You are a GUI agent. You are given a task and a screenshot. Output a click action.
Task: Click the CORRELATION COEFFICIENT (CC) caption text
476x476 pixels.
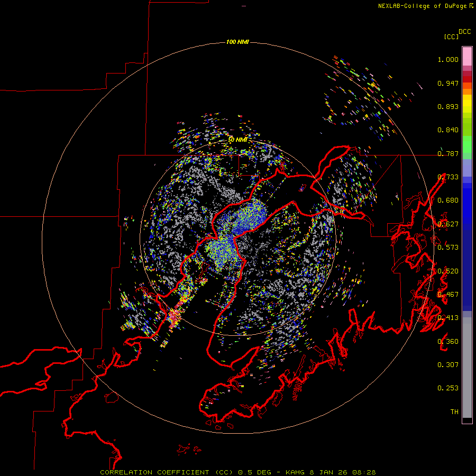pyautogui.click(x=167, y=472)
